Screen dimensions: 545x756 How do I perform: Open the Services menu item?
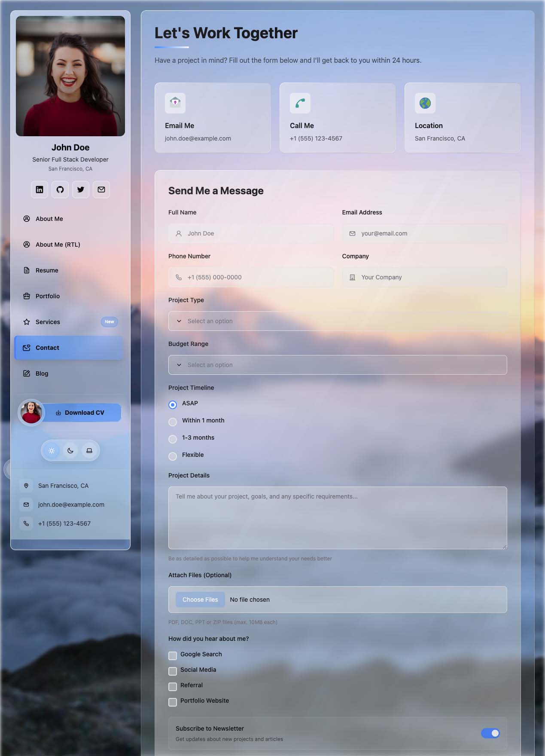[x=48, y=322]
